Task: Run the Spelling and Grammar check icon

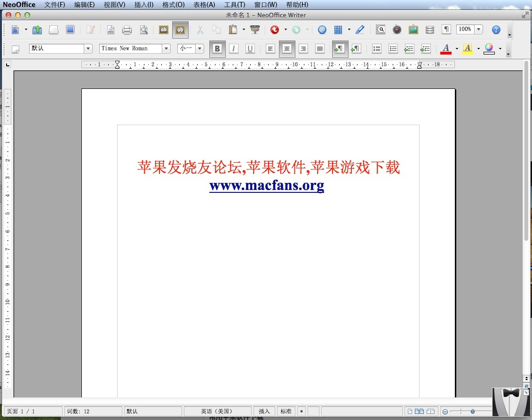Action: click(164, 30)
